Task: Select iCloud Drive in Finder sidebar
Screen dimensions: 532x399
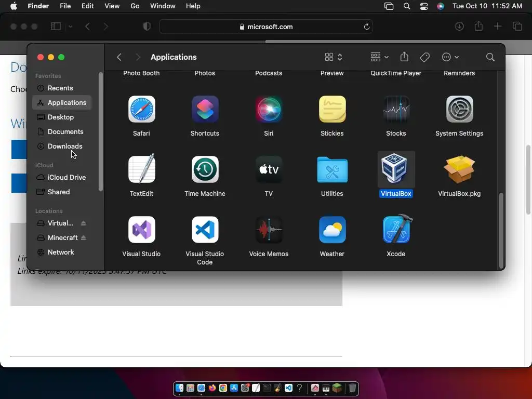Action: [62, 178]
